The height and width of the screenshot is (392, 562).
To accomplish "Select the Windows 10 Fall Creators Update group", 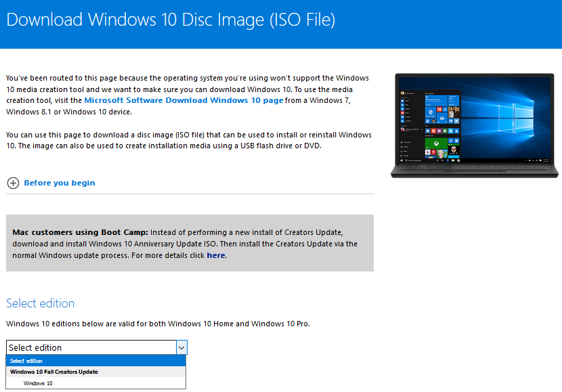I will pyautogui.click(x=96, y=372).
